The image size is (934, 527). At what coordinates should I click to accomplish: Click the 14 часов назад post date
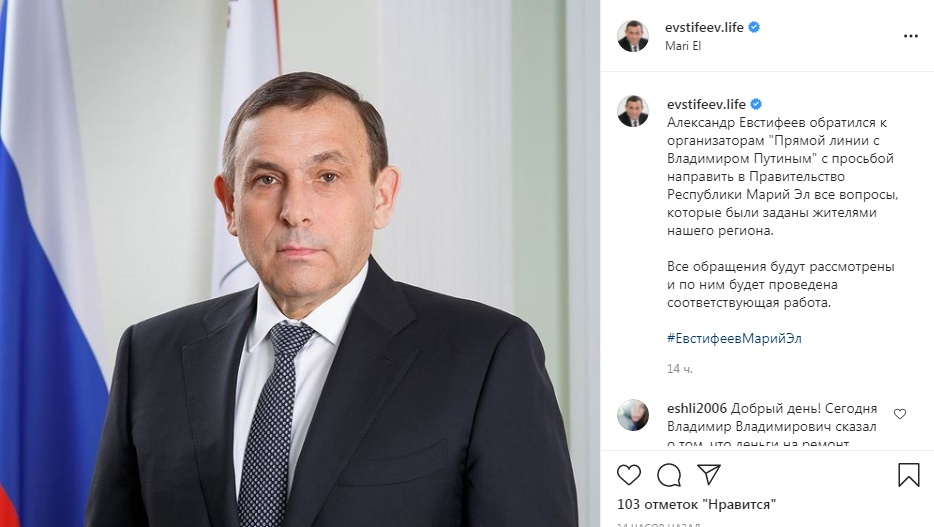point(658,525)
